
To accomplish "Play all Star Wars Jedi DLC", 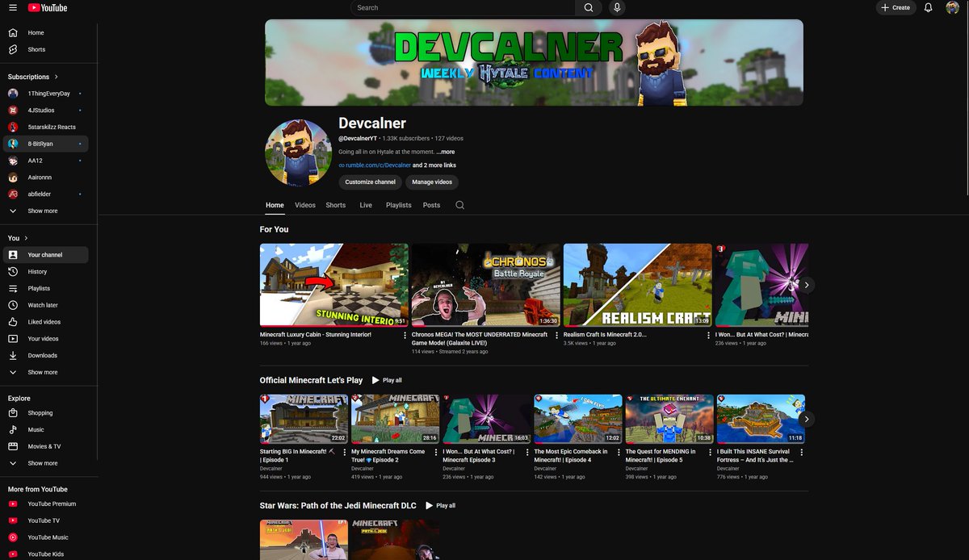I will click(x=441, y=506).
